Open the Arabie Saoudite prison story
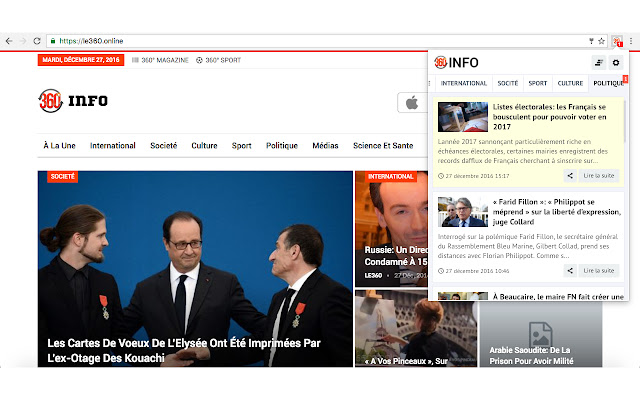 click(531, 355)
